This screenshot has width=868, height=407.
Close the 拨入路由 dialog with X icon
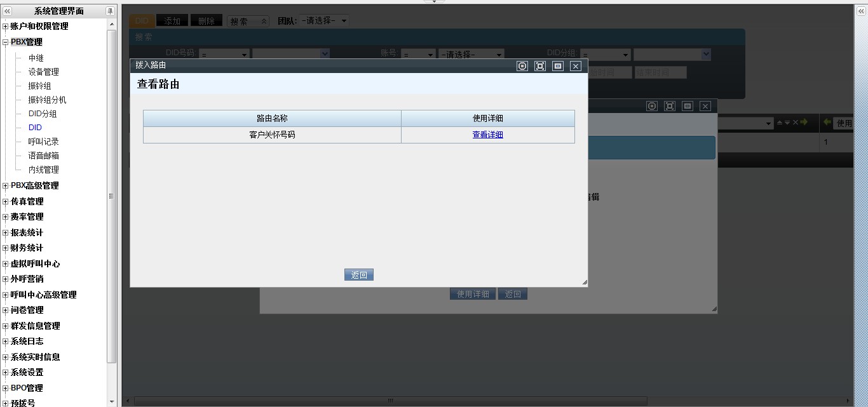576,66
